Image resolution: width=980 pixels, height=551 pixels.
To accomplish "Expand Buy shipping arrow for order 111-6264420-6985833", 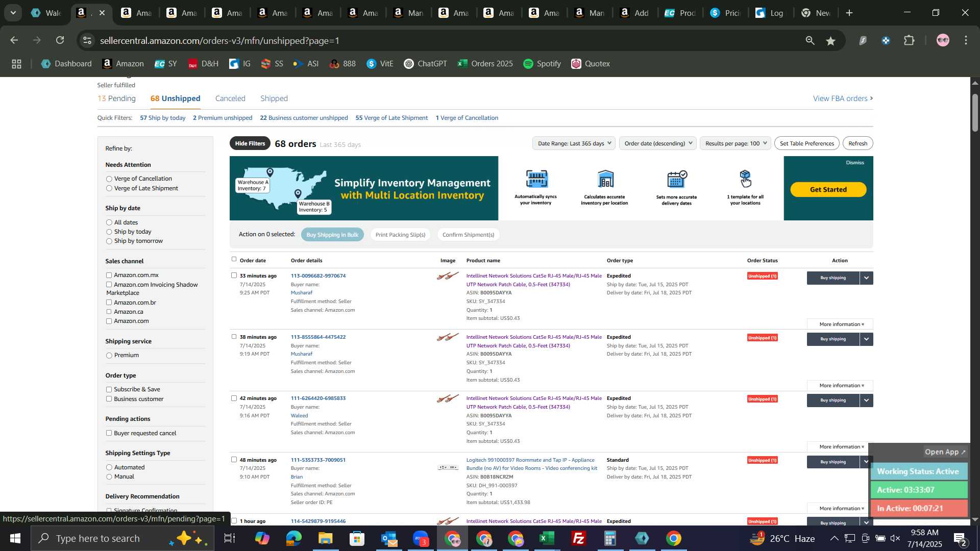I will [866, 400].
